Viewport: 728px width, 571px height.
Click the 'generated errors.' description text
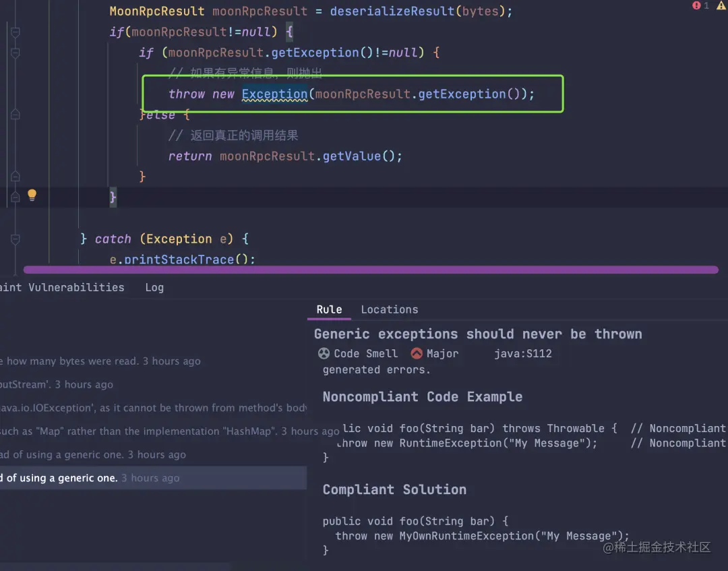click(377, 370)
